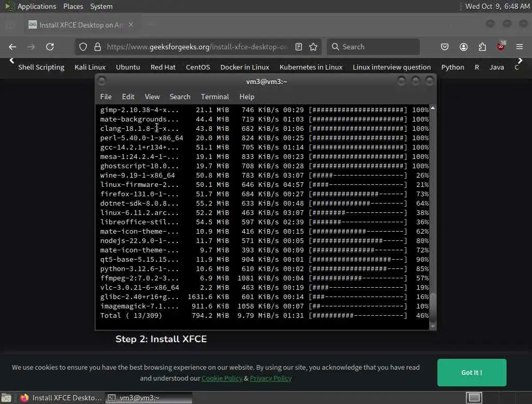Viewport: 532px width, 404px height.
Task: Open the Privacy Policy link
Action: click(x=270, y=378)
